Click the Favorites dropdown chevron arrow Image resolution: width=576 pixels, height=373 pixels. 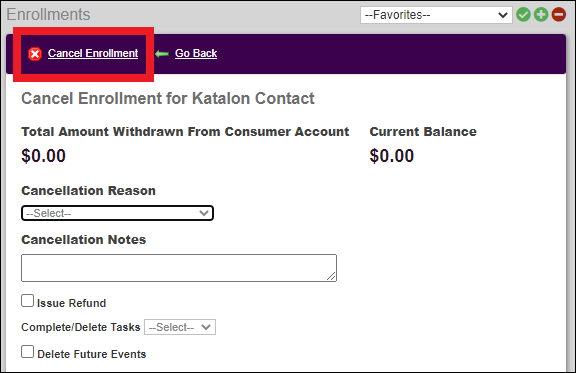pyautogui.click(x=503, y=15)
